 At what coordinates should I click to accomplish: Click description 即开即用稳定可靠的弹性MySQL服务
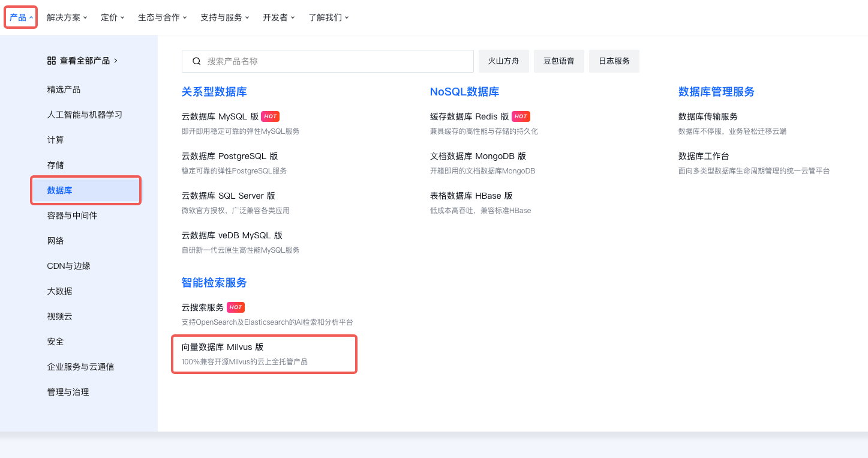point(241,131)
